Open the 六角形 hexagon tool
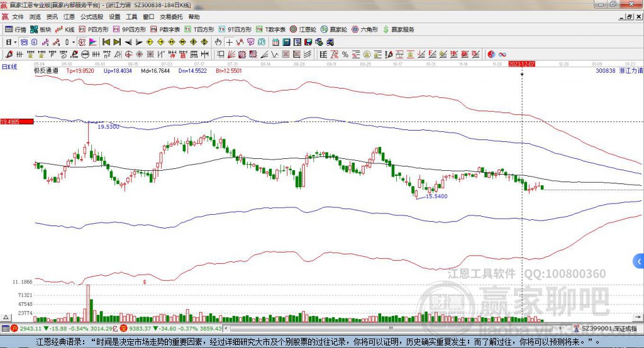 365,30
